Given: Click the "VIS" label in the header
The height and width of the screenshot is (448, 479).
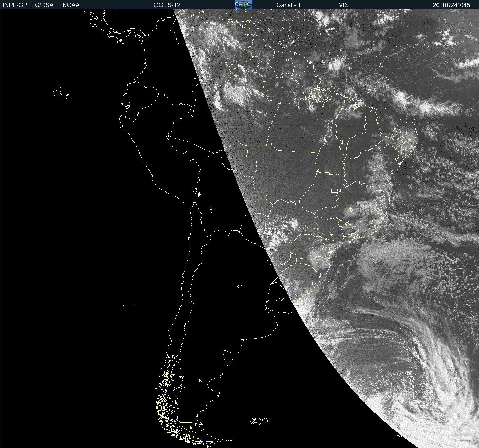Looking at the screenshot, I should pos(344,5).
